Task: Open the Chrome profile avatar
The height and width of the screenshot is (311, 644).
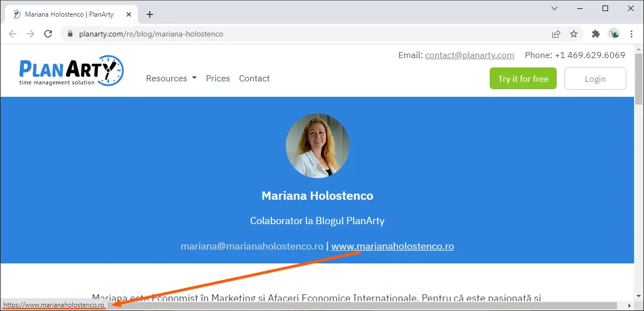Action: [614, 34]
